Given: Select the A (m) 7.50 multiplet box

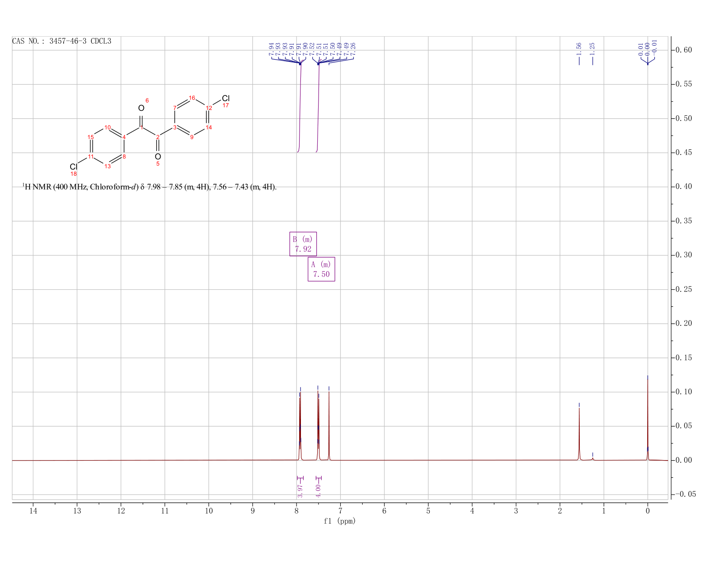Looking at the screenshot, I should point(321,269).
